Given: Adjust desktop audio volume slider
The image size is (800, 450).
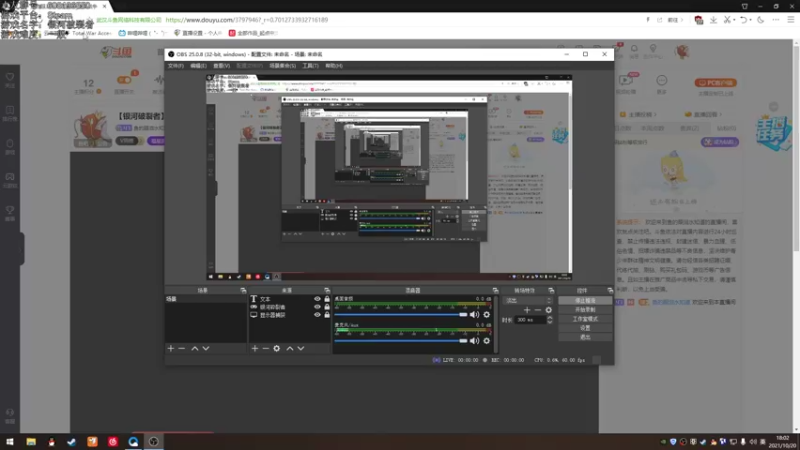Looking at the screenshot, I should (401, 315).
